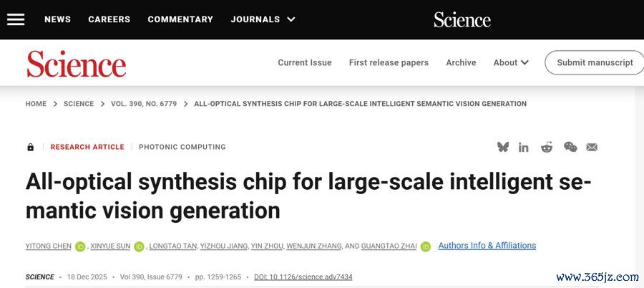The image size is (644, 288).
Task: Open the News menu item
Action: click(57, 19)
